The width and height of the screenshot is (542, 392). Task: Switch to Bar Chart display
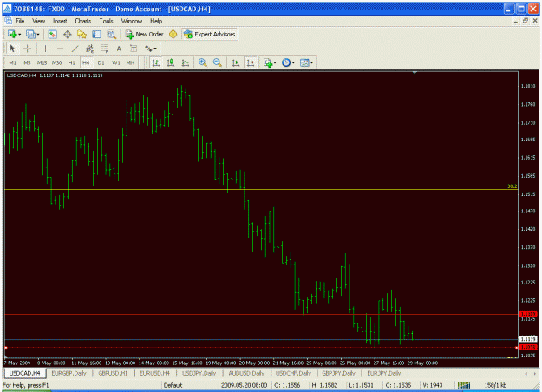(x=156, y=62)
